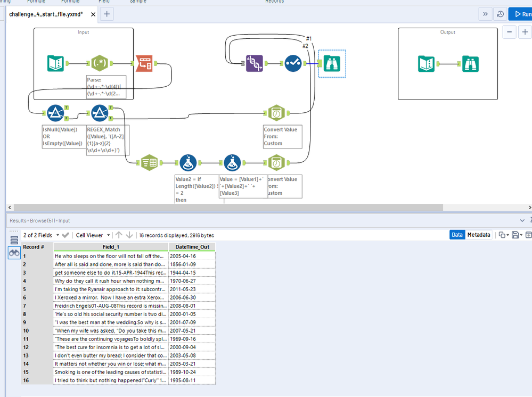This screenshot has width=532, height=397.
Task: Open a new workflow tab with plus
Action: coord(107,14)
